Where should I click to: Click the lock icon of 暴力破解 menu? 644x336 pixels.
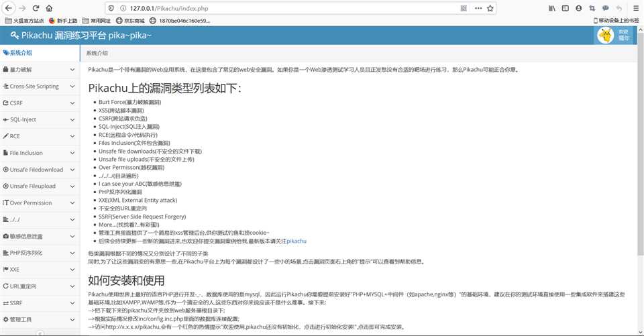5,70
